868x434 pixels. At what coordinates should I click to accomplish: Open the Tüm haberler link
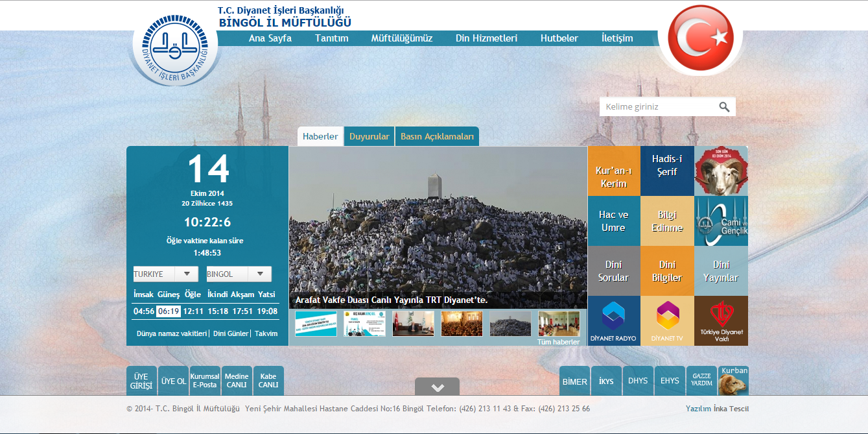pyautogui.click(x=558, y=342)
